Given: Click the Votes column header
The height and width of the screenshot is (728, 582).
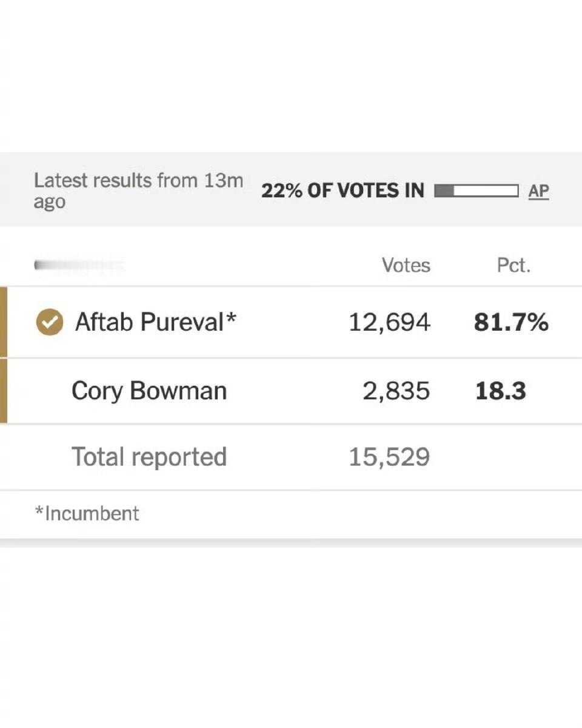Looking at the screenshot, I should coord(406,265).
